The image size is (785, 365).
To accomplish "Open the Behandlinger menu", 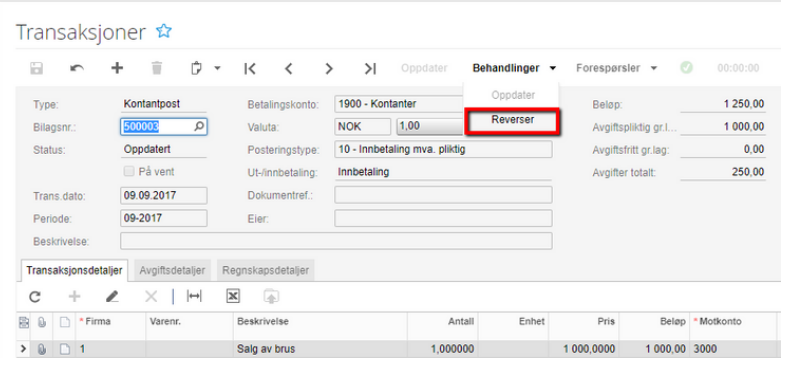I will coord(514,68).
